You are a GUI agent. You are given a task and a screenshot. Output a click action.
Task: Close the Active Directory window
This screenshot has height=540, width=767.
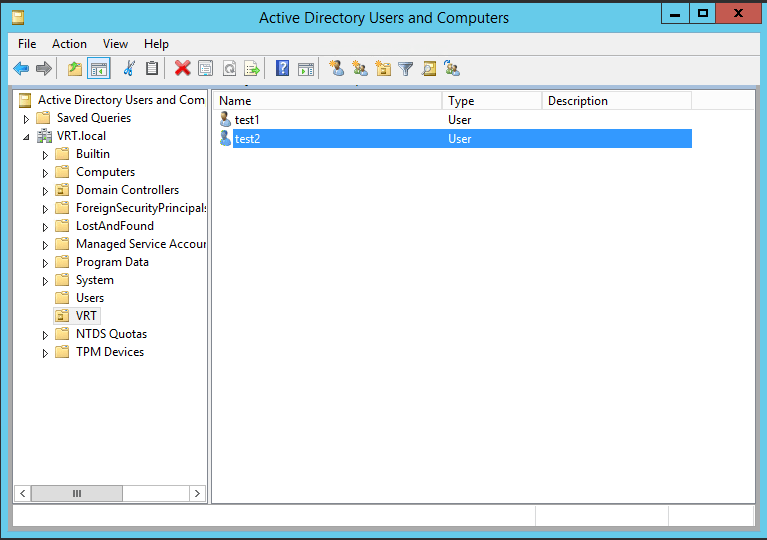(738, 14)
